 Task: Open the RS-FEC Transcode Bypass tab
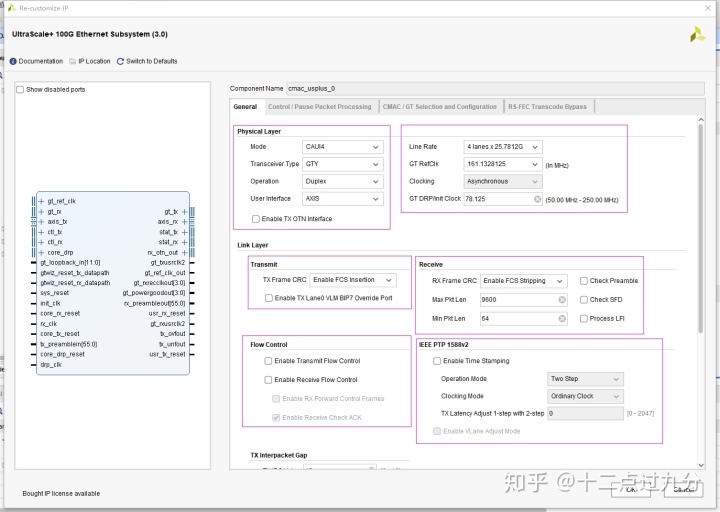pos(547,107)
